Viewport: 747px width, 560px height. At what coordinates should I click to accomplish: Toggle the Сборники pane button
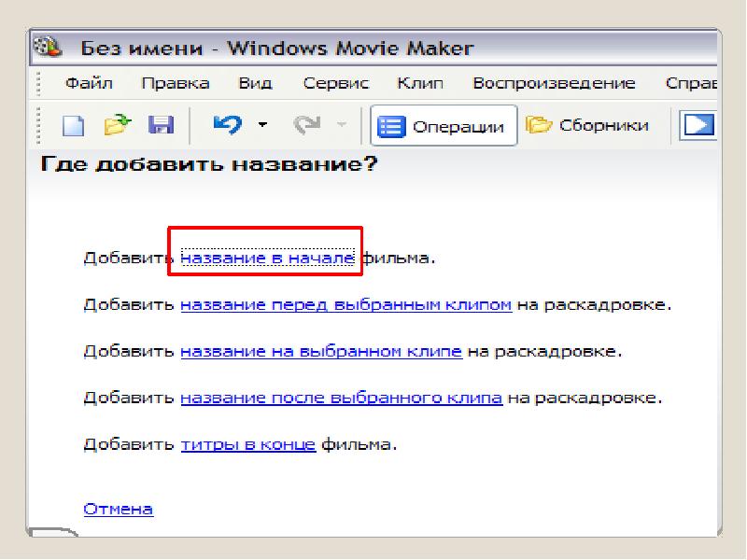coord(587,125)
